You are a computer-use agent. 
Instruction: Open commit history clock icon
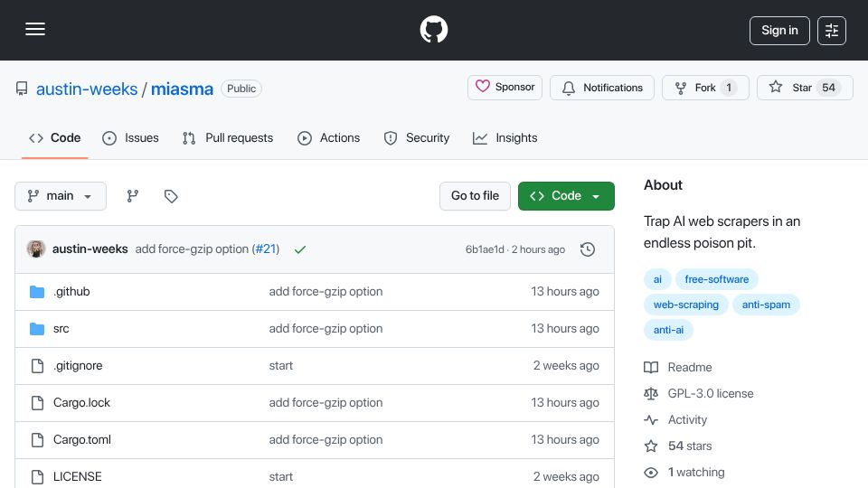[588, 249]
